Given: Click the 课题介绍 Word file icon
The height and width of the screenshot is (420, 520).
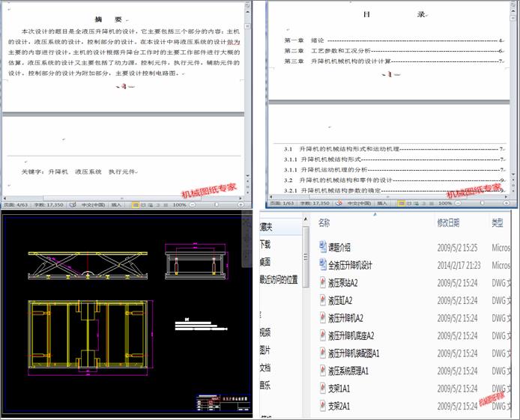Looking at the screenshot, I should pyautogui.click(x=322, y=247).
